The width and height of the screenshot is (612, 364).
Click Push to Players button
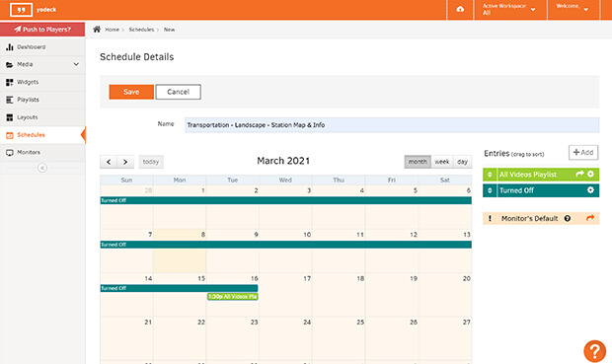(x=42, y=30)
